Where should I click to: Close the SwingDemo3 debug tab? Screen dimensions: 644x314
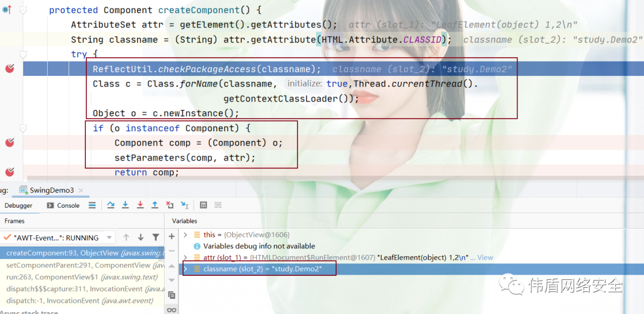81,190
